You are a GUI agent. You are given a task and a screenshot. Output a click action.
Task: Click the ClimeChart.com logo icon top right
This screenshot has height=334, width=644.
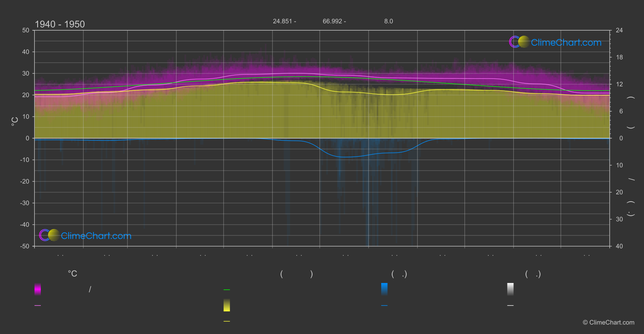519,42
